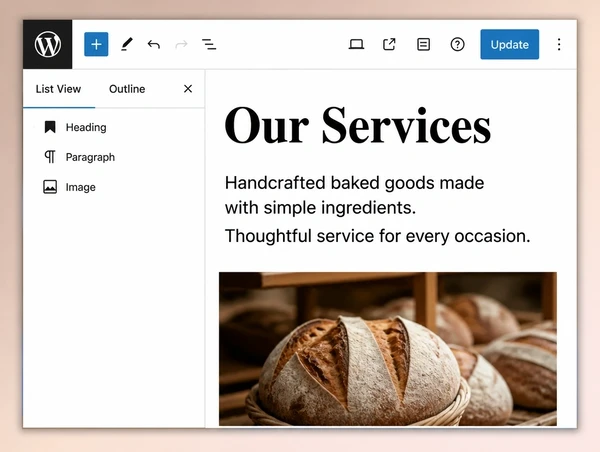Click the Update button
Image resolution: width=600 pixels, height=452 pixels.
pos(509,44)
